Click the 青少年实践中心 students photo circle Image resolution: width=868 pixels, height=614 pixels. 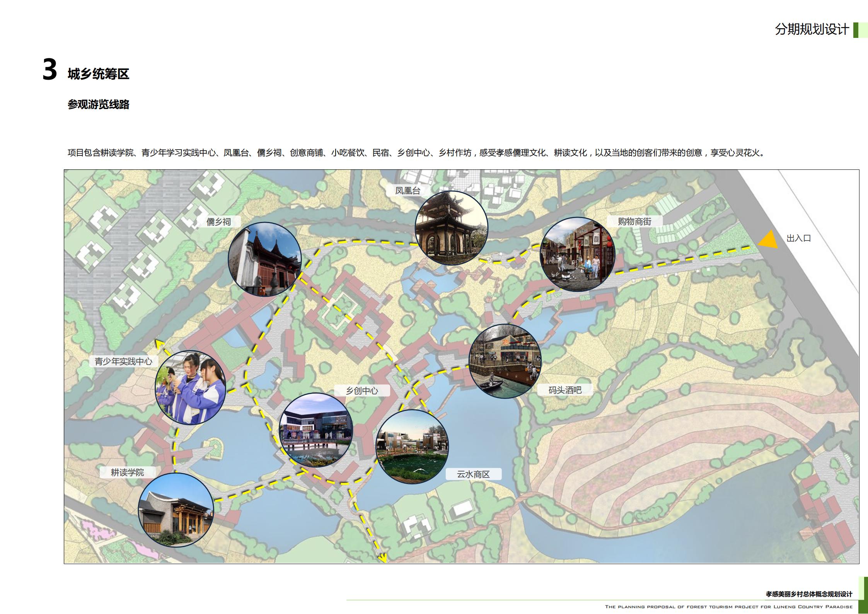coord(191,387)
